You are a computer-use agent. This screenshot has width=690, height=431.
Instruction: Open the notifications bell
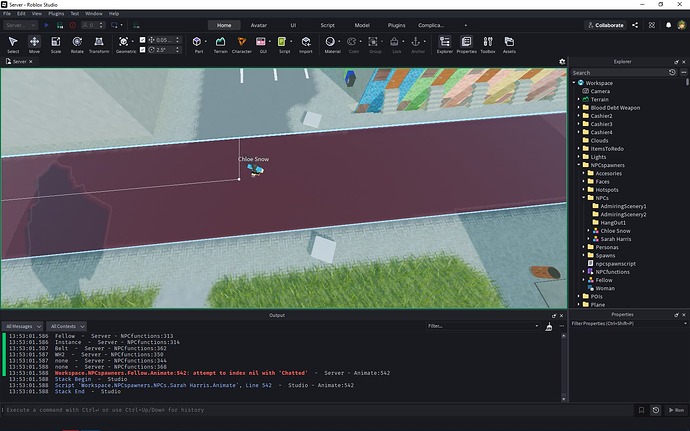pos(668,25)
